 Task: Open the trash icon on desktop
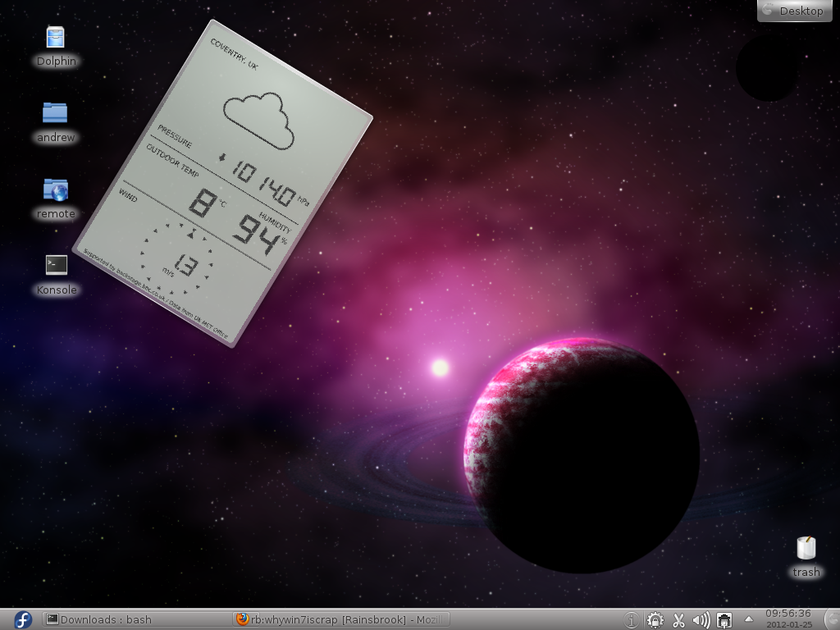pyautogui.click(x=806, y=548)
